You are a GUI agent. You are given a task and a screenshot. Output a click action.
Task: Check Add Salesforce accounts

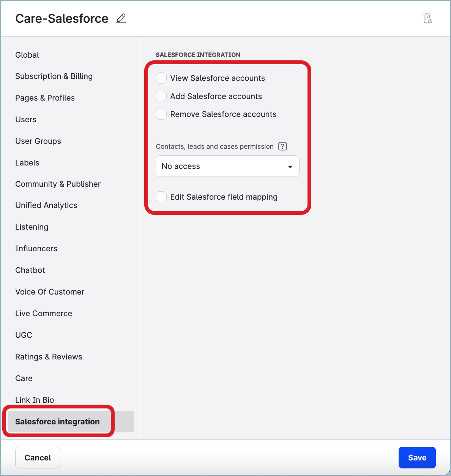click(161, 96)
